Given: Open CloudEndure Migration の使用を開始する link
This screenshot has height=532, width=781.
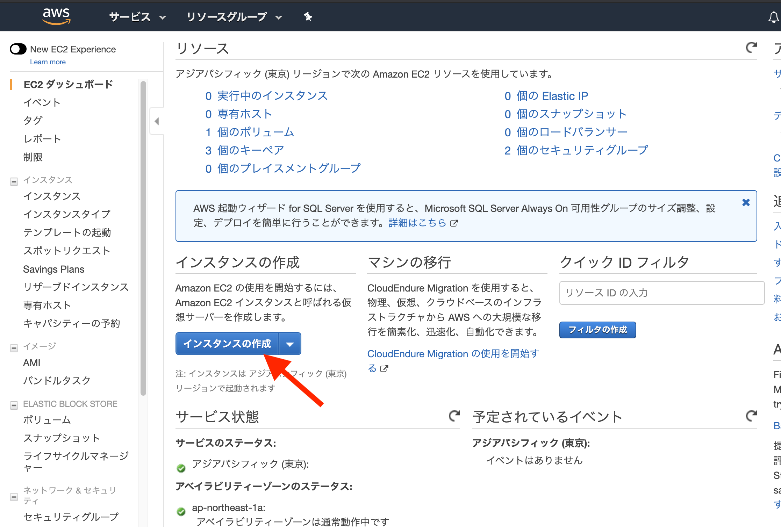Looking at the screenshot, I should pos(453,361).
